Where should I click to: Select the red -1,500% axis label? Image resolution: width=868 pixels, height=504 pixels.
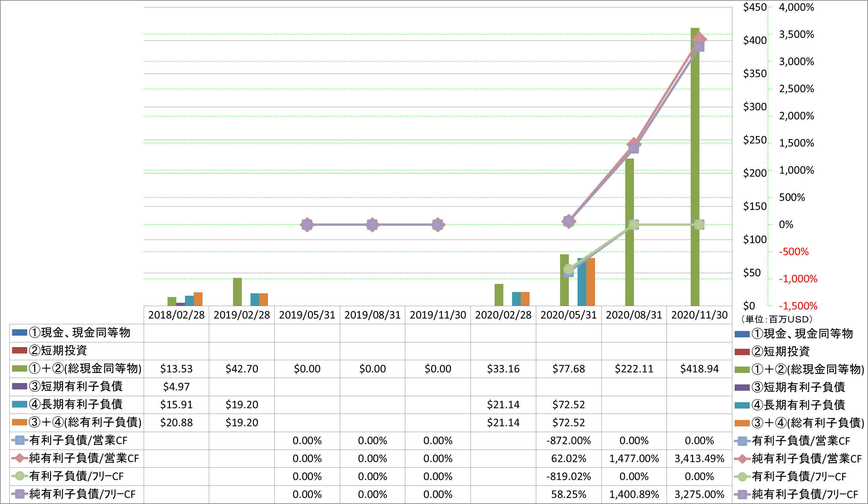(x=798, y=306)
